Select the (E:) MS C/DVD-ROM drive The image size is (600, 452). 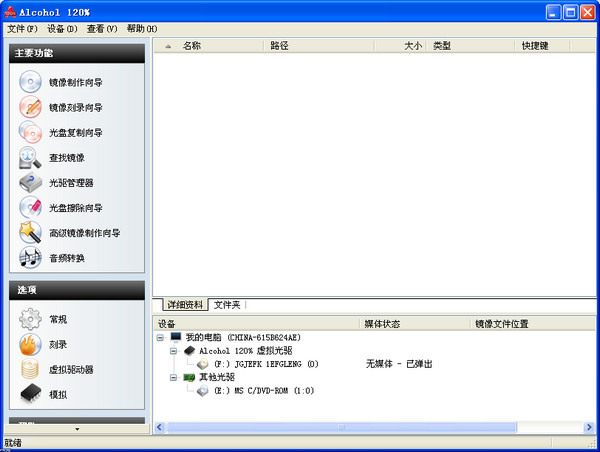(265, 390)
